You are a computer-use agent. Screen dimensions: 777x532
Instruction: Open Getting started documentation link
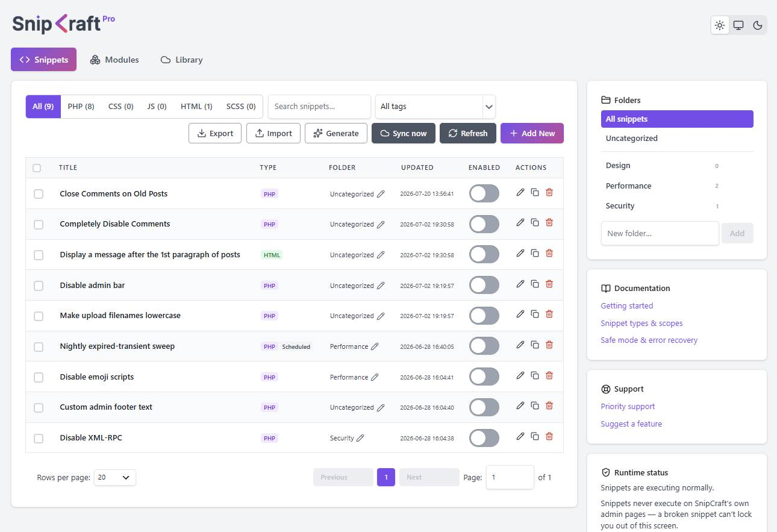(626, 305)
